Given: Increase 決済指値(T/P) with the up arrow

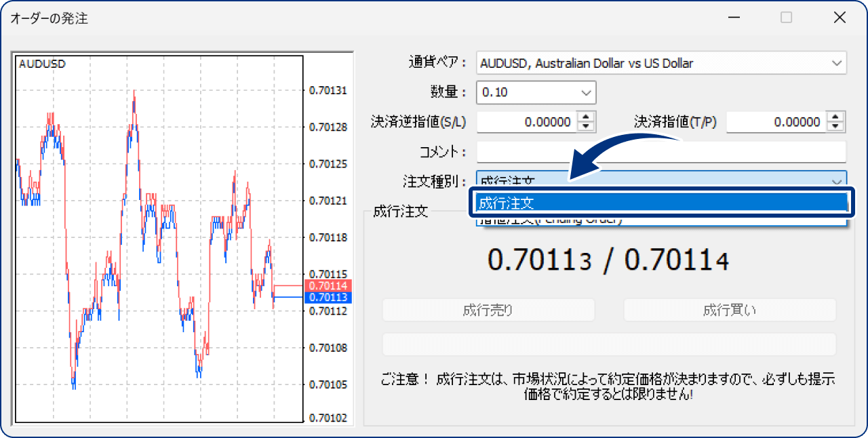Looking at the screenshot, I should pos(836,117).
